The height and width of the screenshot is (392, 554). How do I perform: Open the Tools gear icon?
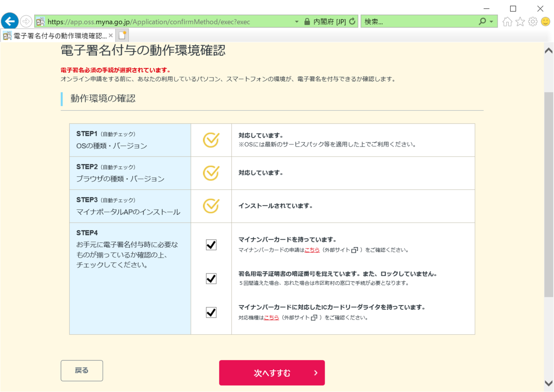pos(533,21)
